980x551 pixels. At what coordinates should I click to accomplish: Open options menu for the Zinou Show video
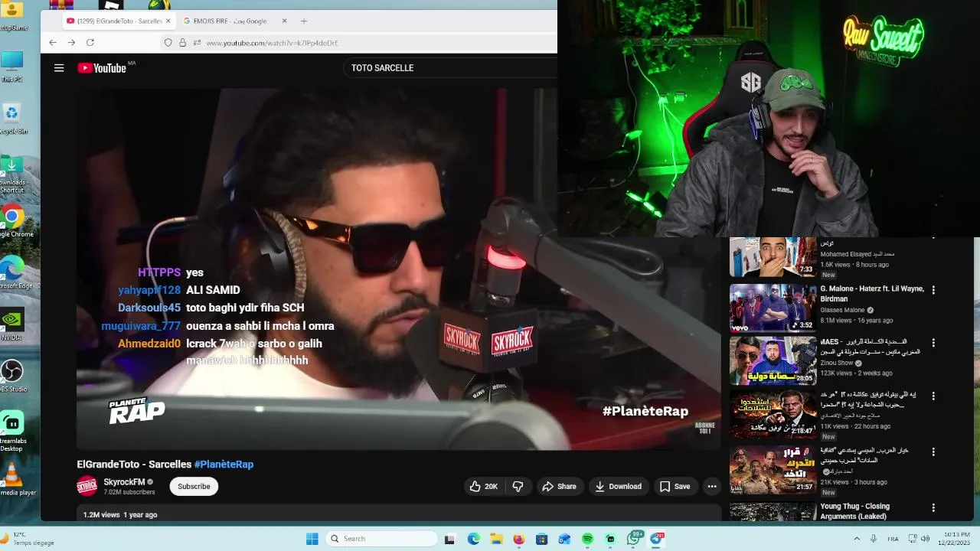933,343
